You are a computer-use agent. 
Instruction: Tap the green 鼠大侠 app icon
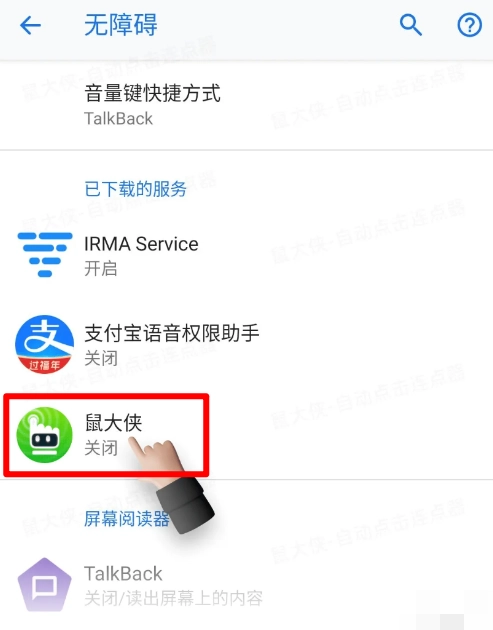click(x=45, y=435)
